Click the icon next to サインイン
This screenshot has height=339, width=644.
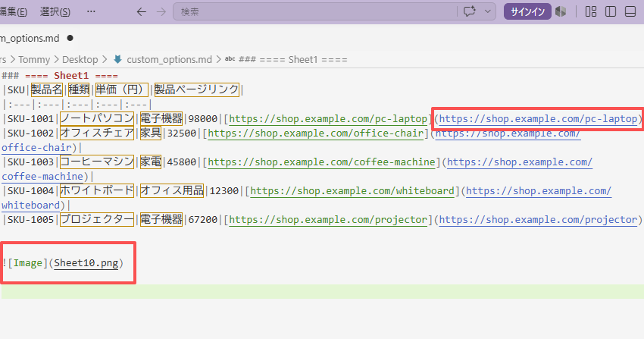pos(561,11)
